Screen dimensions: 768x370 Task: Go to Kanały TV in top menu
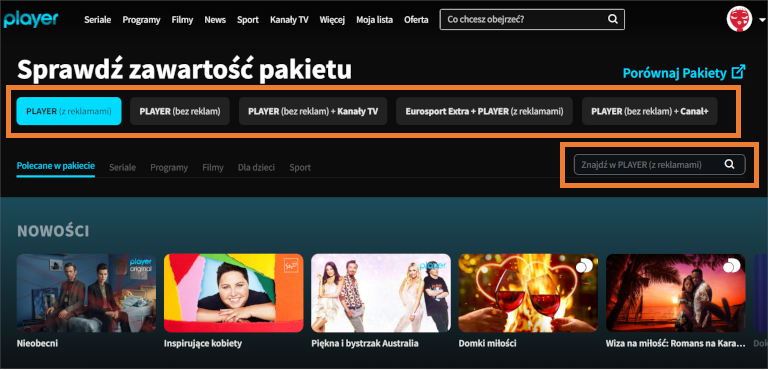[289, 20]
